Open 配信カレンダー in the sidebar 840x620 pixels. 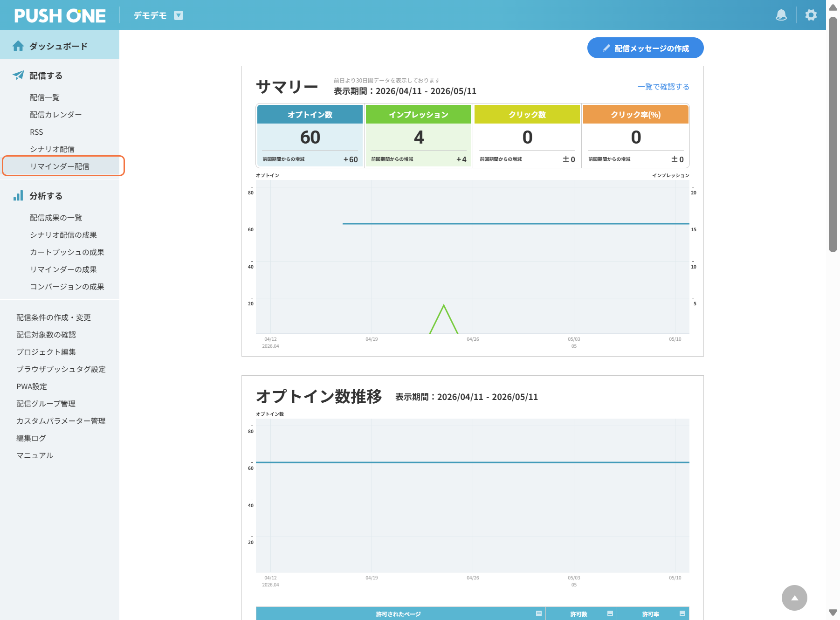55,115
